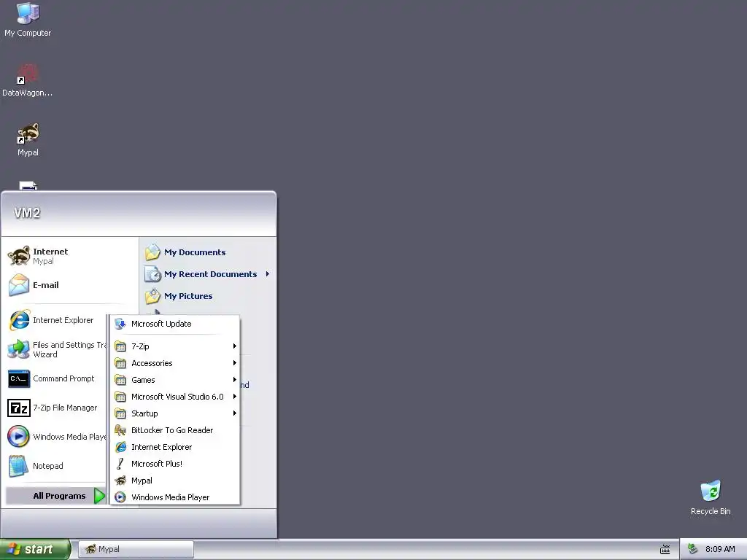Click the Command Prompt icon
747x560 pixels.
click(x=19, y=378)
